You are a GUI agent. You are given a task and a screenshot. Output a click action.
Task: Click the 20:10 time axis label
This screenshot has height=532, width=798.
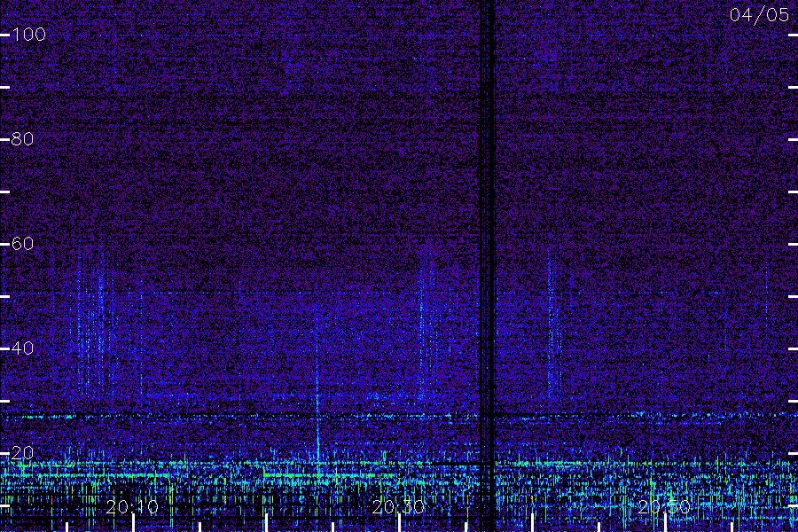point(132,507)
